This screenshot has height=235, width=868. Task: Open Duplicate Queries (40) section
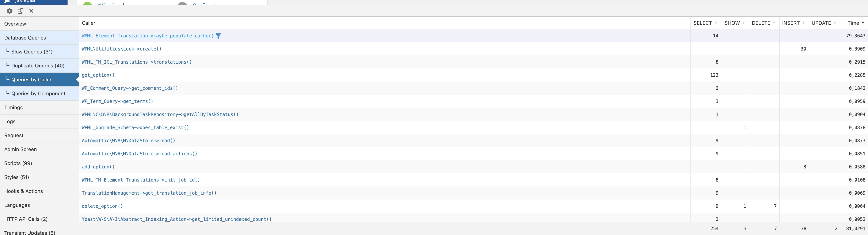pos(39,66)
